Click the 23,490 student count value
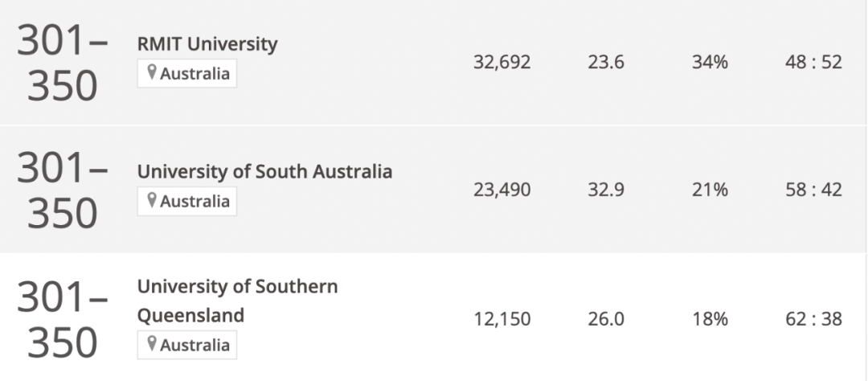This screenshot has height=381, width=868. 502,190
